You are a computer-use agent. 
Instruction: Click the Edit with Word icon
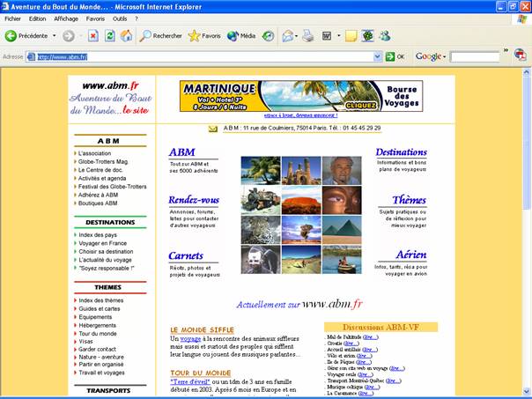327,35
